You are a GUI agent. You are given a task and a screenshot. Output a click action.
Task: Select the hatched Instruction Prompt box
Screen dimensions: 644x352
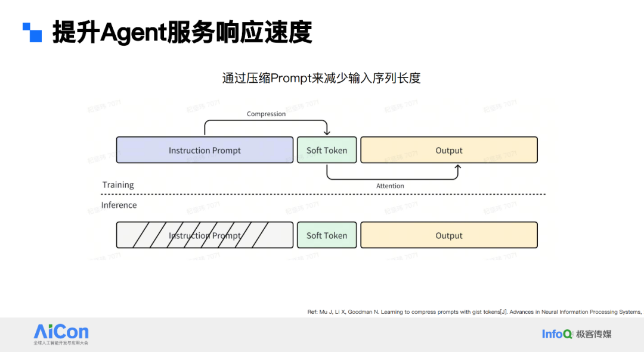pyautogui.click(x=205, y=235)
